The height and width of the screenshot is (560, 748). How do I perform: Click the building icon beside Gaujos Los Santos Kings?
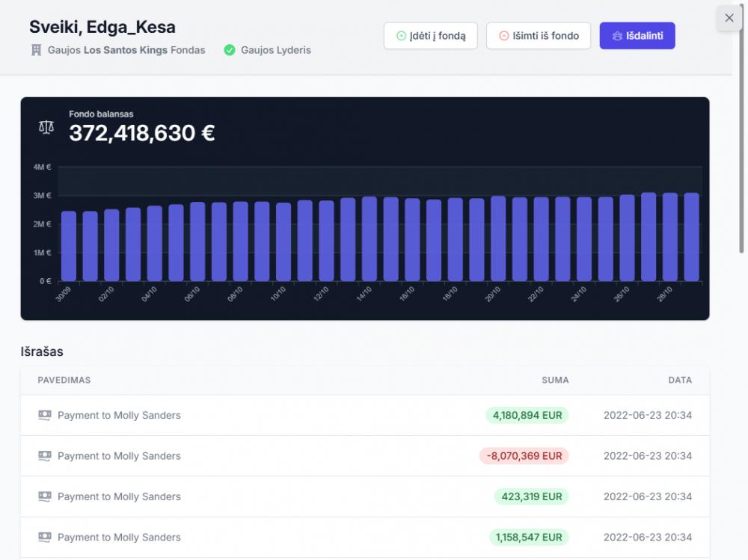pyautogui.click(x=36, y=50)
